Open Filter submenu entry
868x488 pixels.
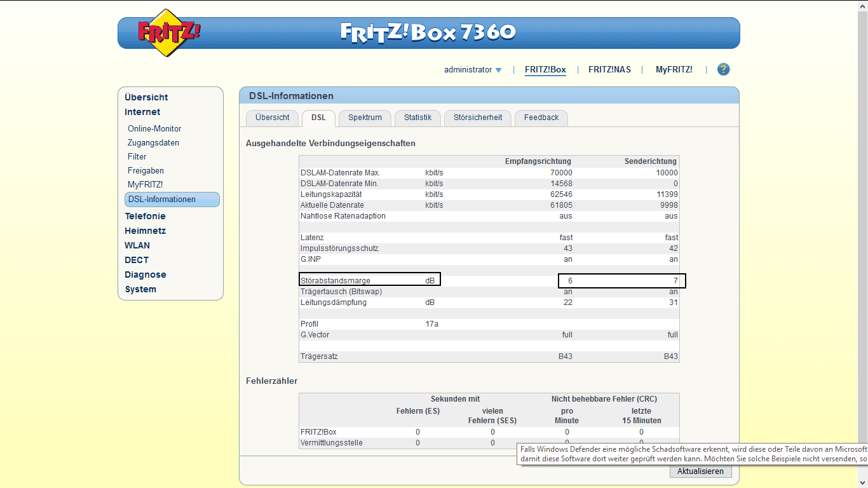pos(137,156)
